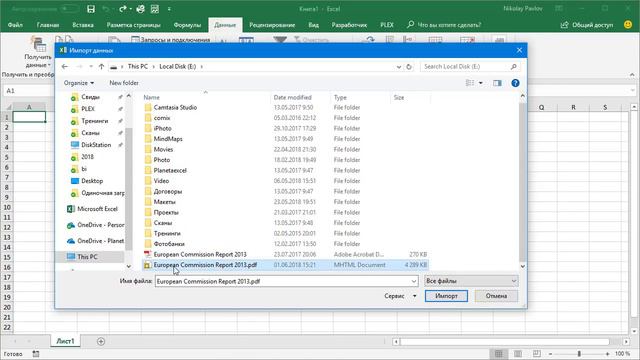Open recent locations dropdown arrow

point(91,67)
